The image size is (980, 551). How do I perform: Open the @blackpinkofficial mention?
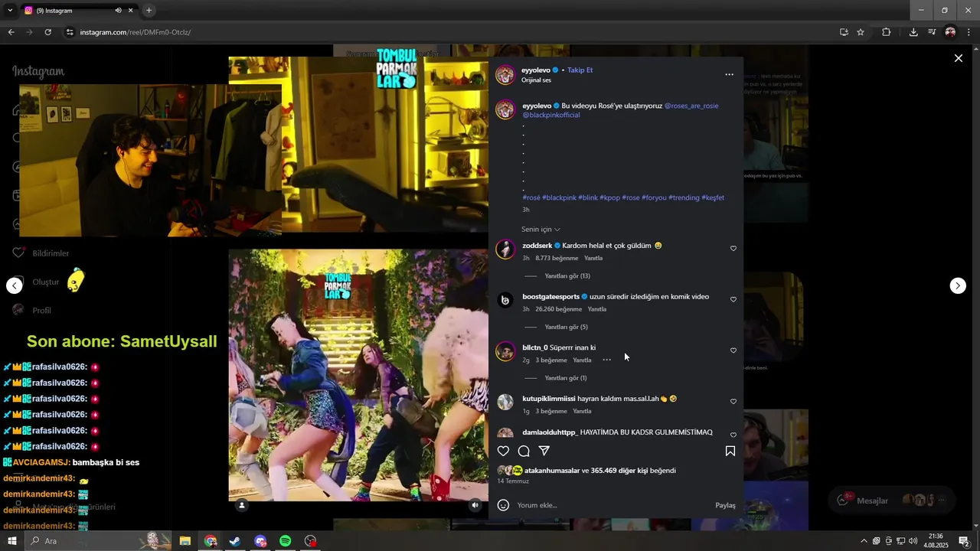(551, 115)
